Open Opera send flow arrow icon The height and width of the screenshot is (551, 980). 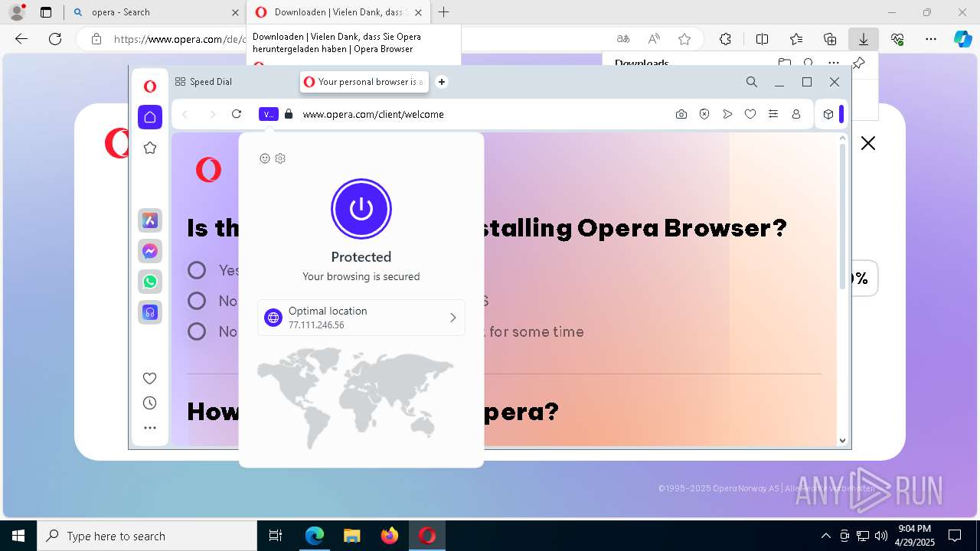pyautogui.click(x=727, y=114)
